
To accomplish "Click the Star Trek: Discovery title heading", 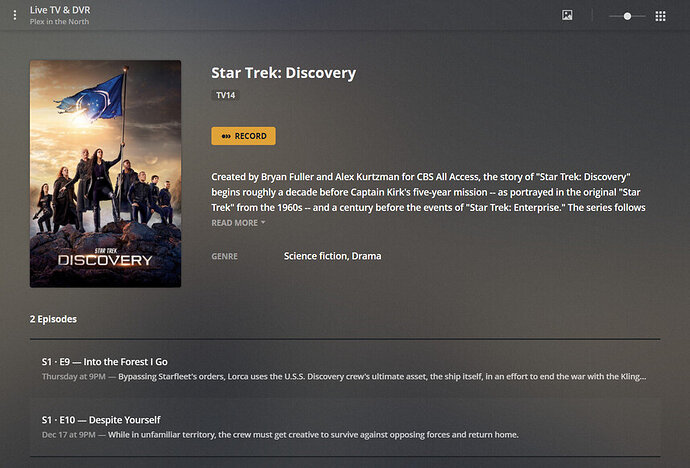I will pyautogui.click(x=283, y=73).
